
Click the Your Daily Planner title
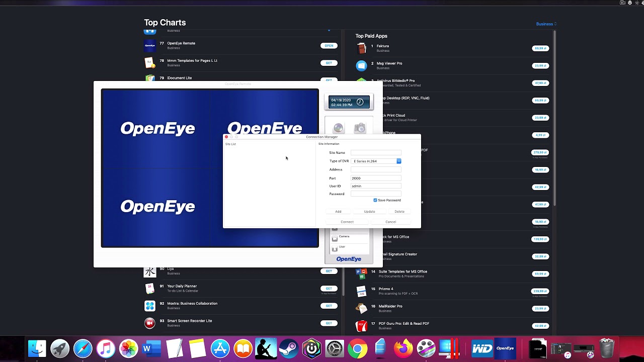point(182,286)
